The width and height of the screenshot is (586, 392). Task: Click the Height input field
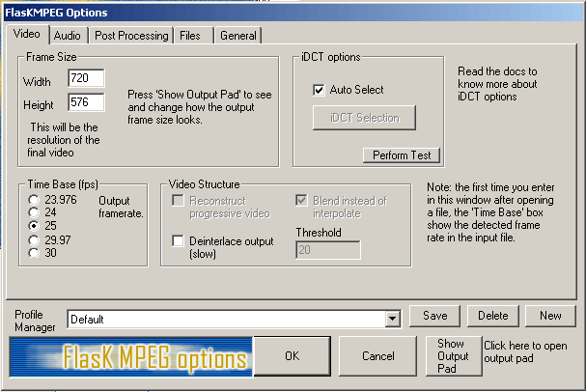point(86,102)
